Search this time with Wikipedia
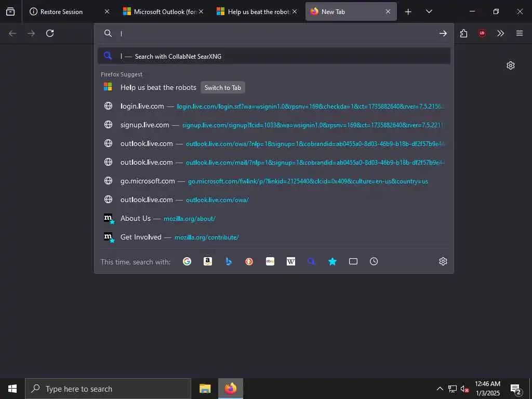Image resolution: width=532 pixels, height=399 pixels. [x=291, y=261]
